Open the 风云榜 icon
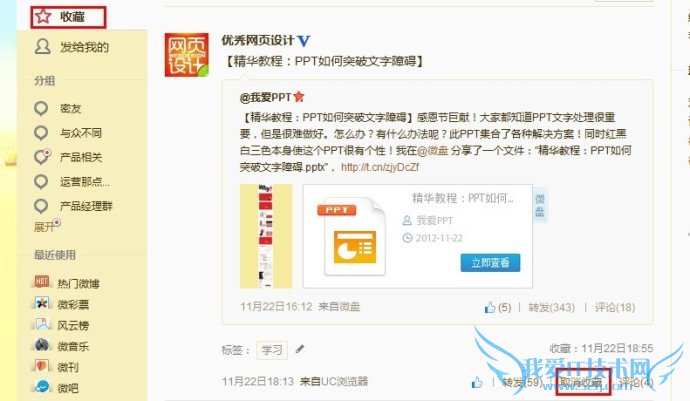This screenshot has width=690, height=401. [x=42, y=324]
